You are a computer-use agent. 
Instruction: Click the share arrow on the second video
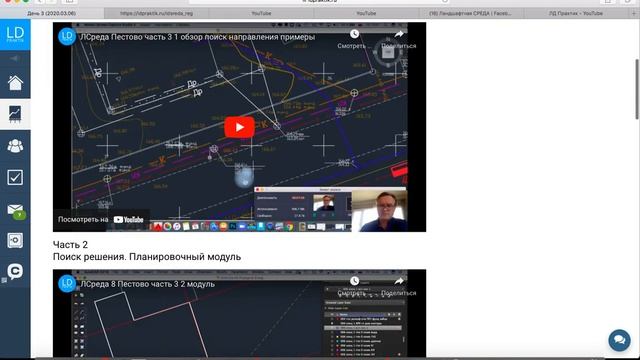399,281
